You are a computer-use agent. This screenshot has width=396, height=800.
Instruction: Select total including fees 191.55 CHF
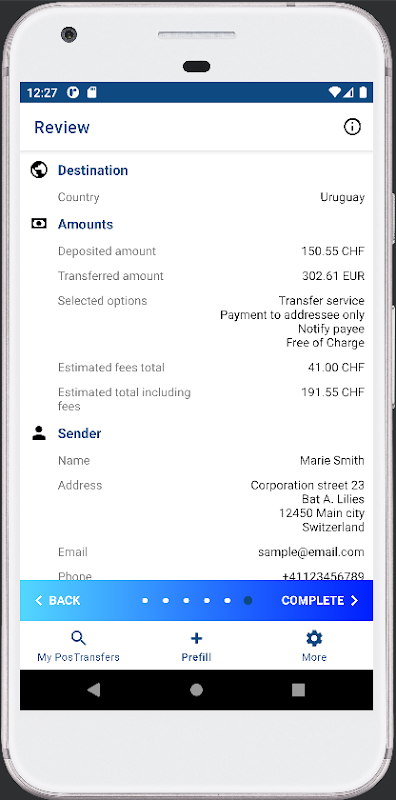point(333,392)
